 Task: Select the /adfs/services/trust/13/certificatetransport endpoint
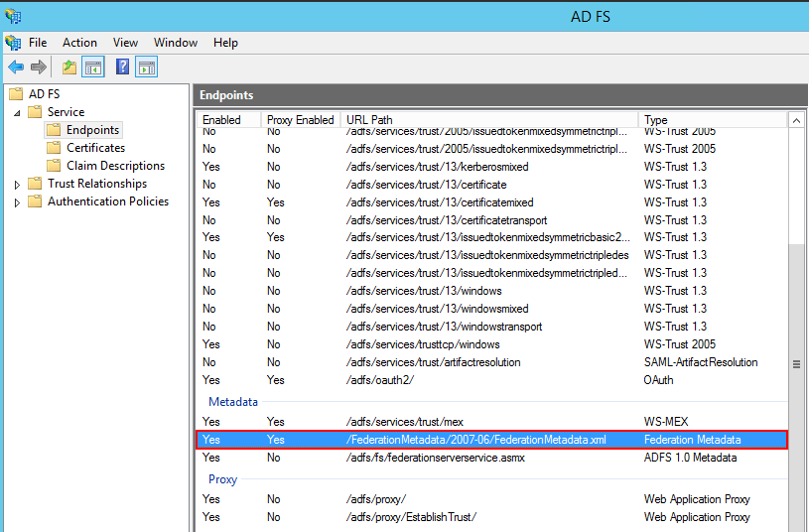[x=491, y=219]
